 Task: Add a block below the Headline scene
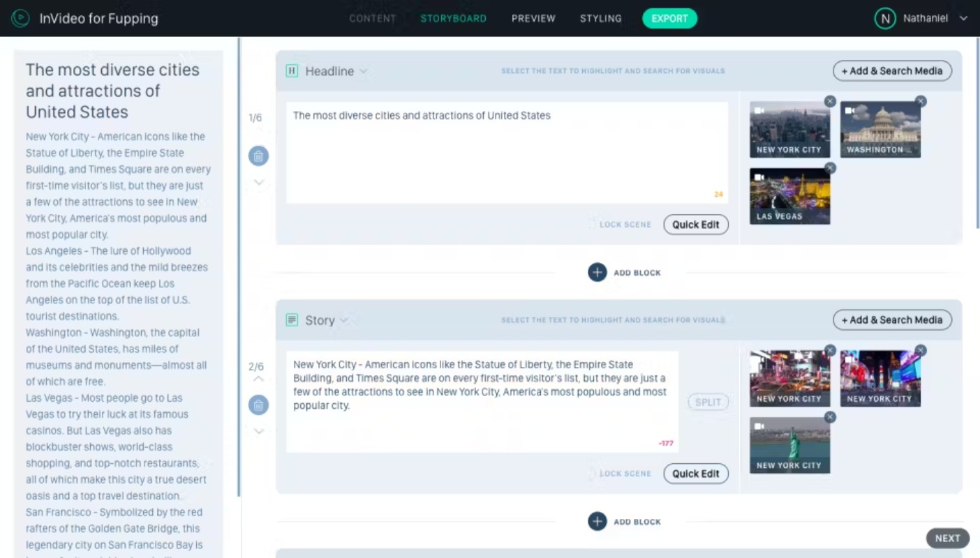click(x=597, y=272)
